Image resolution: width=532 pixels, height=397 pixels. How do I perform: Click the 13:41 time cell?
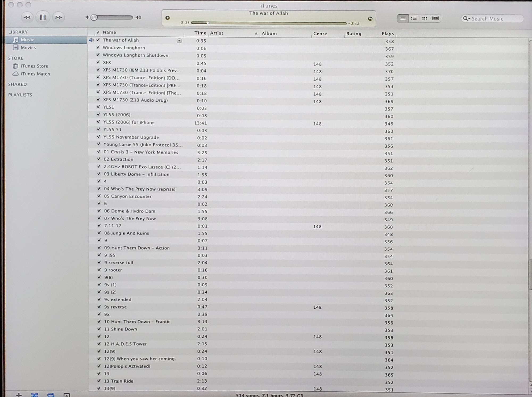(201, 123)
